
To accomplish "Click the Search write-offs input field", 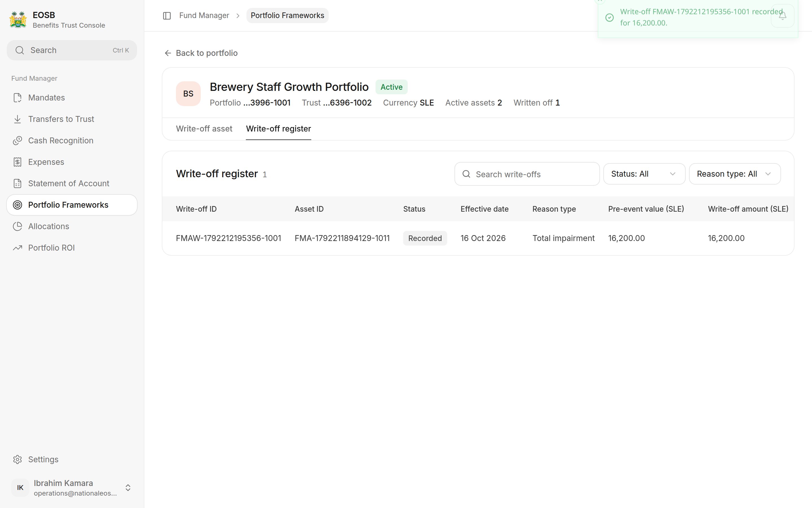I will (x=527, y=174).
